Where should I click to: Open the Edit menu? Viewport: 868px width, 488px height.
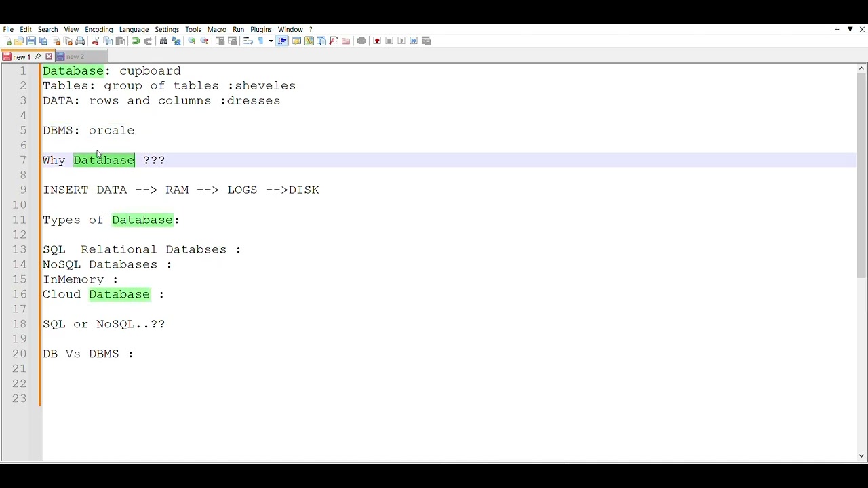tap(26, 30)
